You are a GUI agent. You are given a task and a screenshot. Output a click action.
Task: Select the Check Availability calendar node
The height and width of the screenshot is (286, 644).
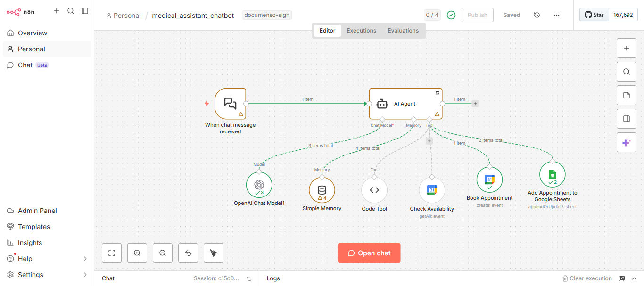pos(432,190)
